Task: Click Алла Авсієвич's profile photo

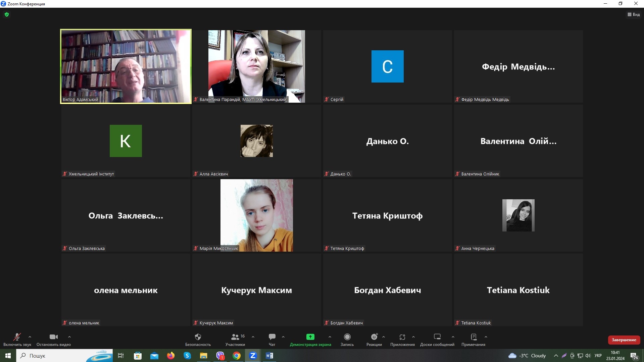Action: click(257, 141)
